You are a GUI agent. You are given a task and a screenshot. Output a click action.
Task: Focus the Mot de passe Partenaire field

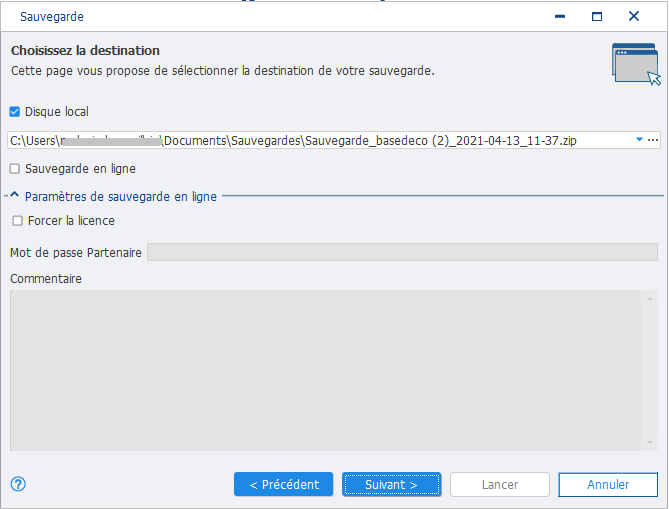point(402,252)
